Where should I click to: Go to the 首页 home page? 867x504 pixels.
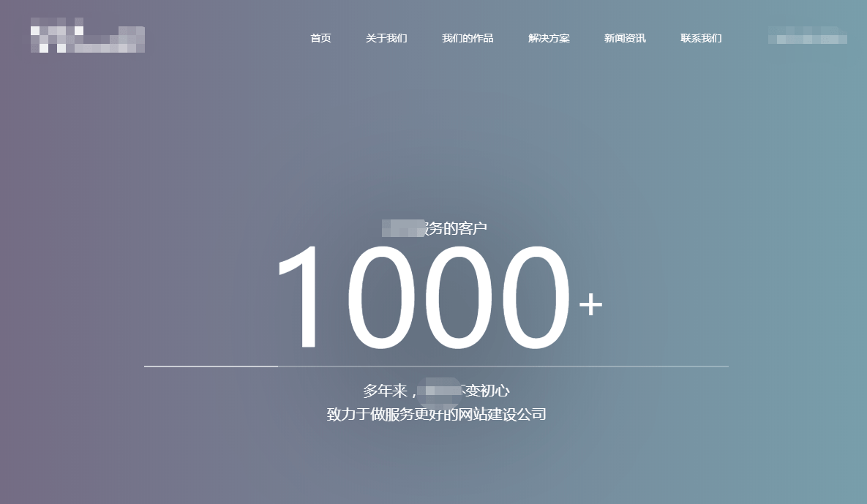[x=320, y=38]
